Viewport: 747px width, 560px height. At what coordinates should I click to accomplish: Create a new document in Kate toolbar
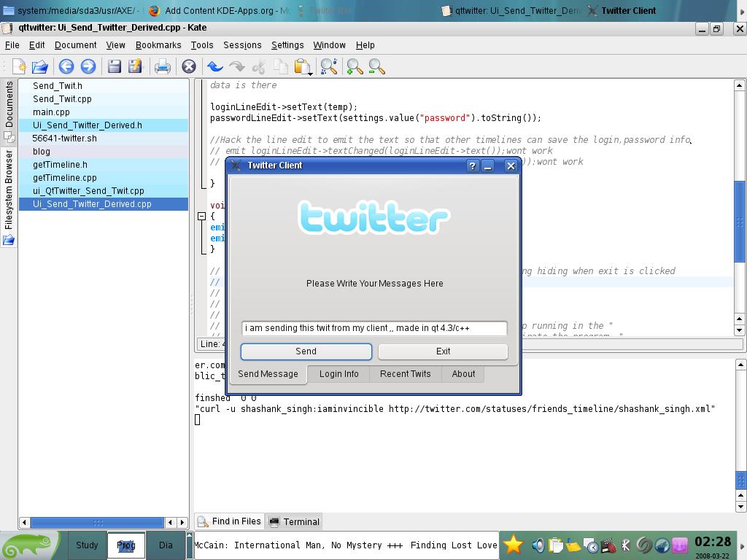click(19, 66)
